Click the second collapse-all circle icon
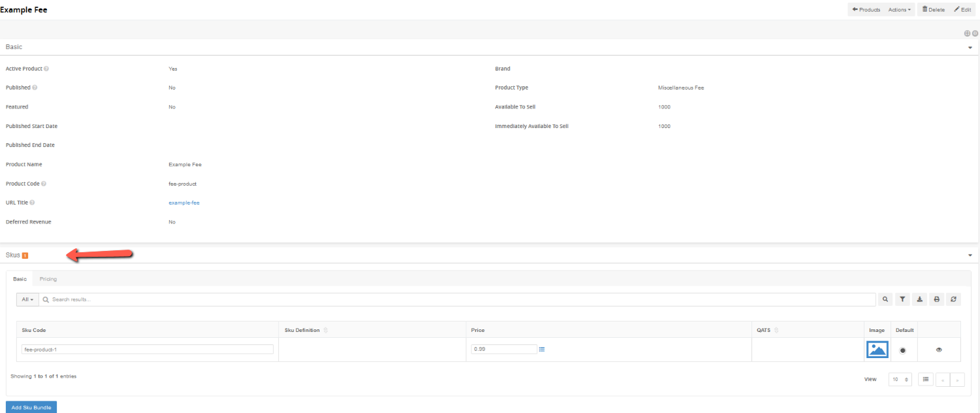This screenshot has height=413, width=980. click(975, 33)
